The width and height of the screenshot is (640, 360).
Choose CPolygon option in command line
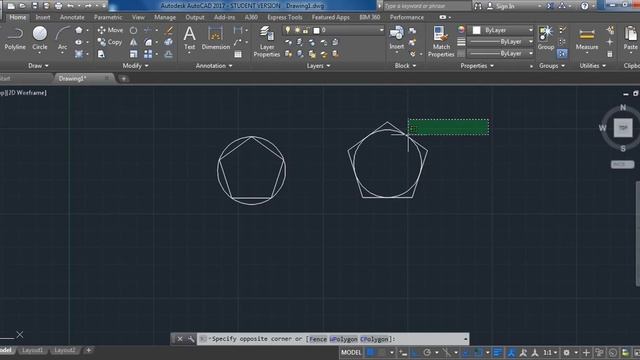[374, 339]
